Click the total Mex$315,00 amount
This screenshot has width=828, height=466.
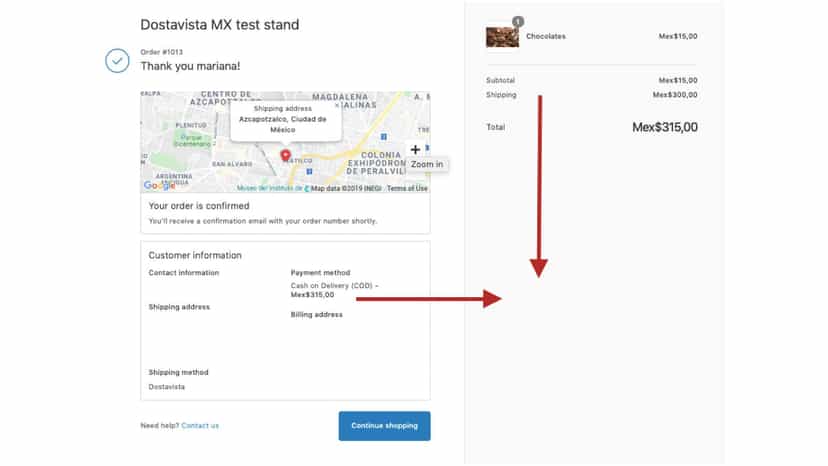coord(665,127)
